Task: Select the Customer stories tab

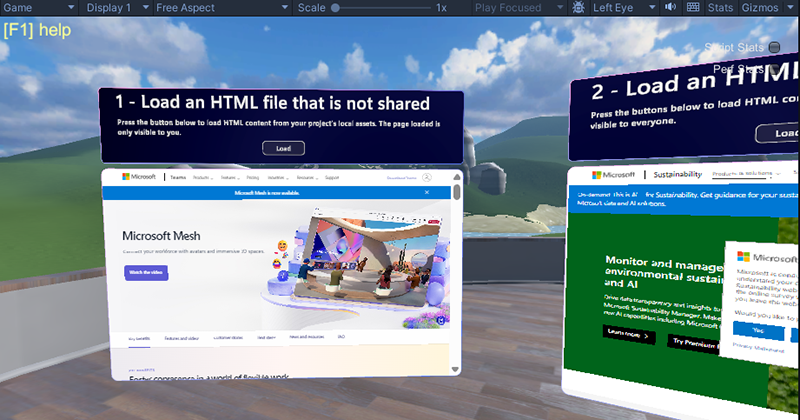Action: point(228,338)
